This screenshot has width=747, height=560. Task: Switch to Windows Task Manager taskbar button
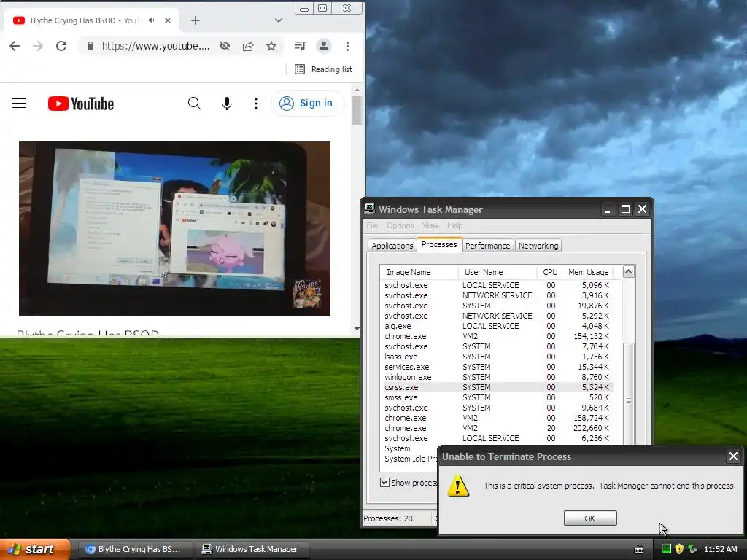point(252,549)
